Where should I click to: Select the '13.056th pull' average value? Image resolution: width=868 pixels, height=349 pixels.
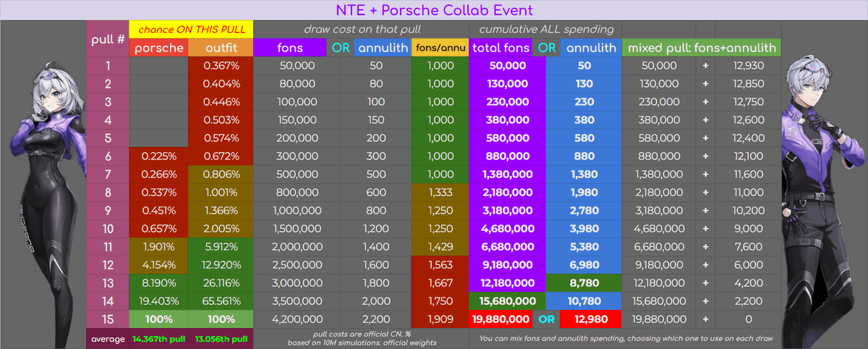coord(221,339)
